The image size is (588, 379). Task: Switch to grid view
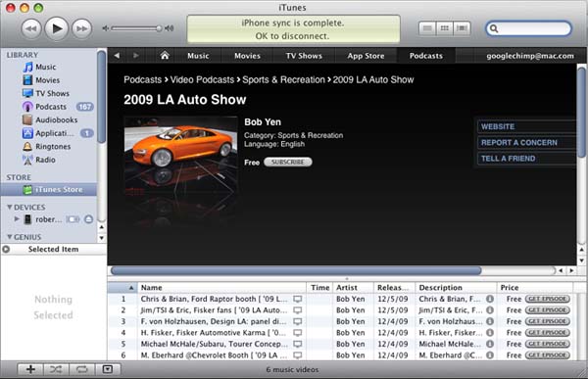(x=444, y=28)
